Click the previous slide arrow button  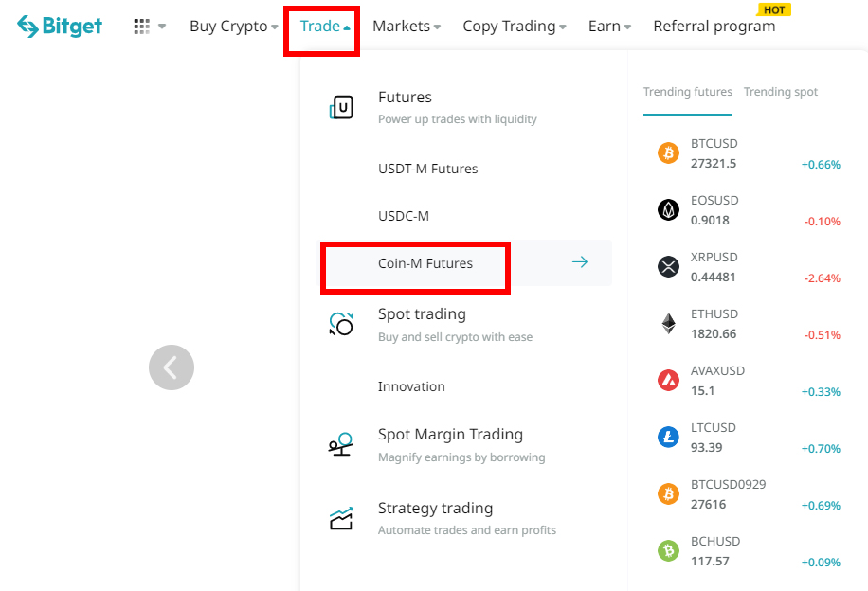pos(172,367)
